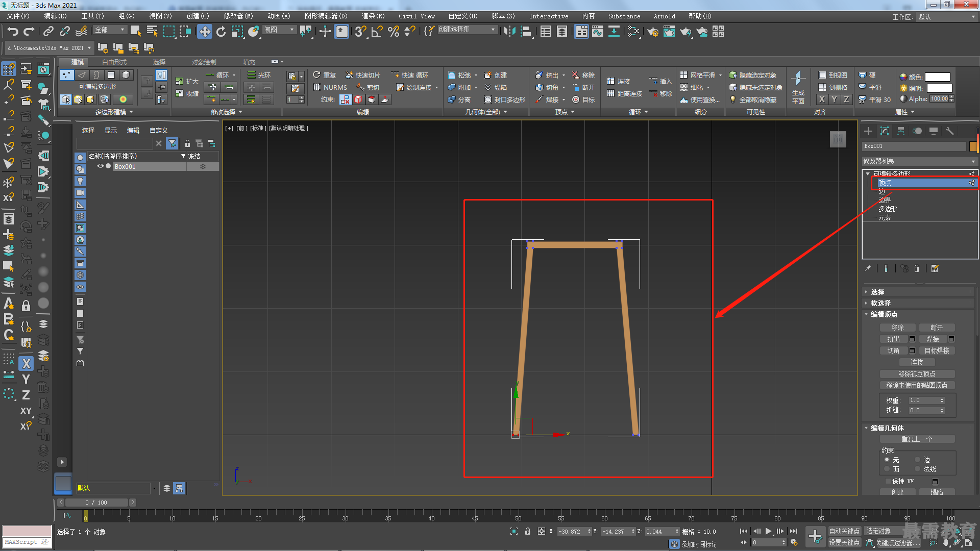Open the 创建选择集 named selection dropdown
This screenshot has height=551, width=980.
(x=467, y=30)
